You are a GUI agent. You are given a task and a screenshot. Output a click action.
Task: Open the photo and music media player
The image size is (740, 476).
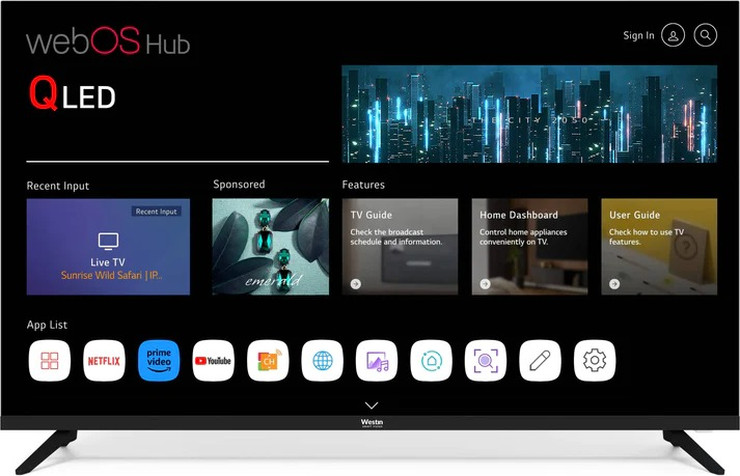pos(376,360)
